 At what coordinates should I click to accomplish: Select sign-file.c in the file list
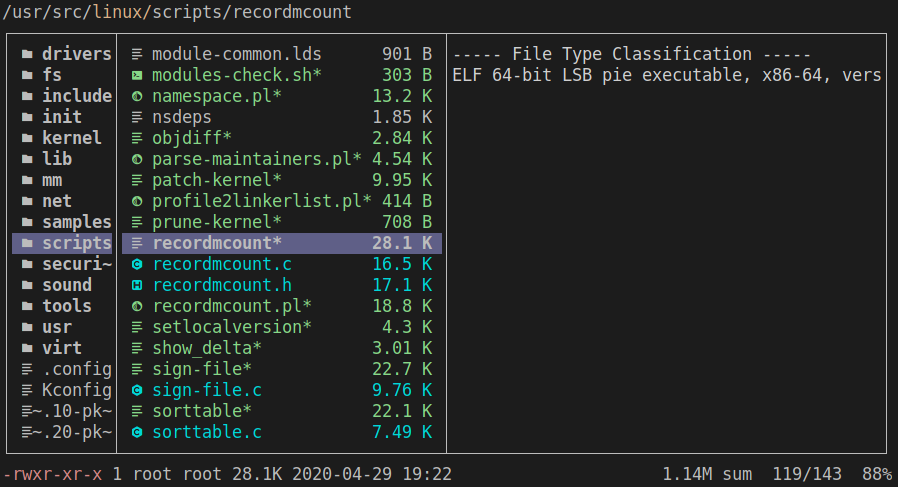click(207, 390)
